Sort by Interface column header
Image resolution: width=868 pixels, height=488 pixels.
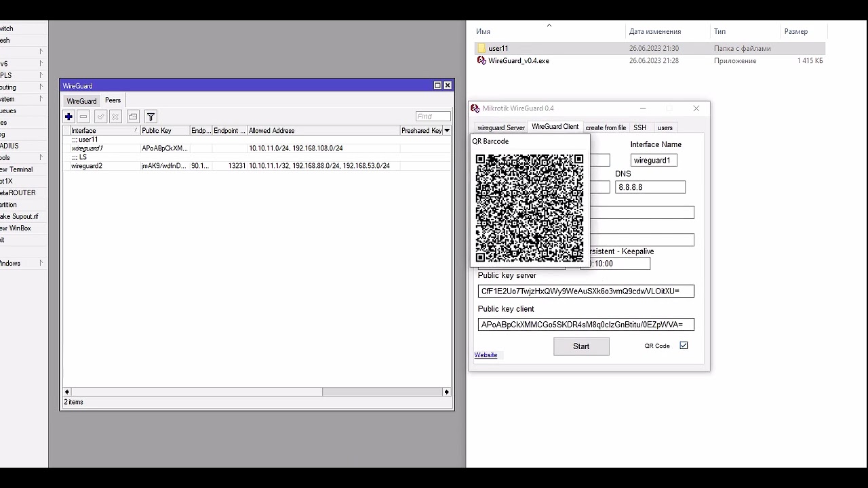click(105, 130)
